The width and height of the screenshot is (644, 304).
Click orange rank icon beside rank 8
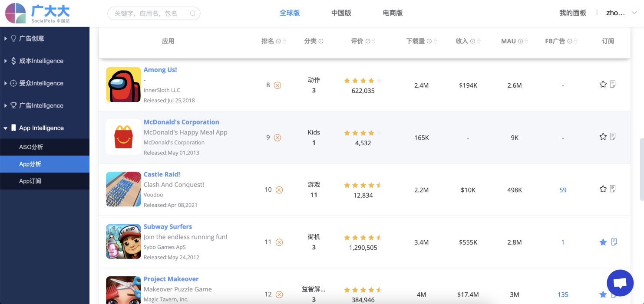pyautogui.click(x=277, y=85)
